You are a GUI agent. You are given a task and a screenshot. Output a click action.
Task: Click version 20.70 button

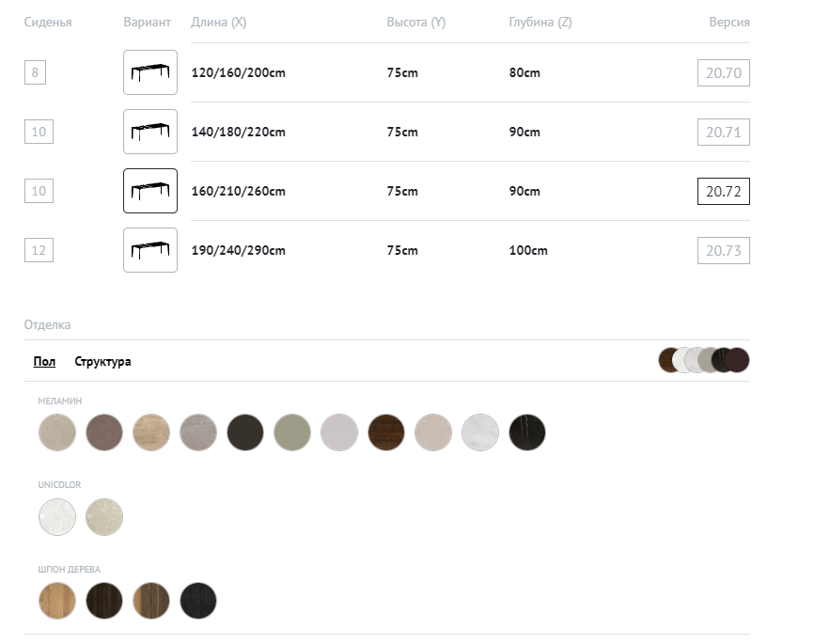723,72
